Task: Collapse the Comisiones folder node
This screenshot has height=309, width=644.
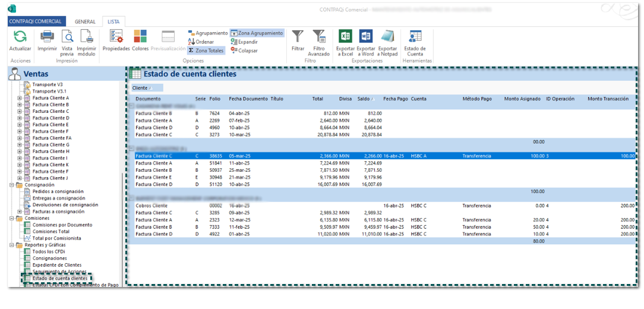Action: [x=11, y=218]
